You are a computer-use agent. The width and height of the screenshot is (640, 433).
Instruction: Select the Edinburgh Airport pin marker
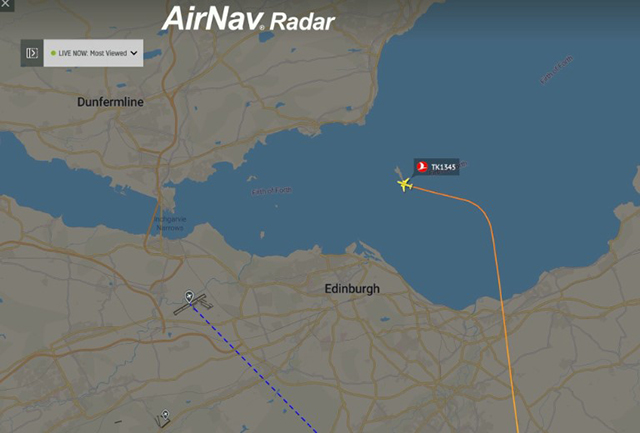189,296
